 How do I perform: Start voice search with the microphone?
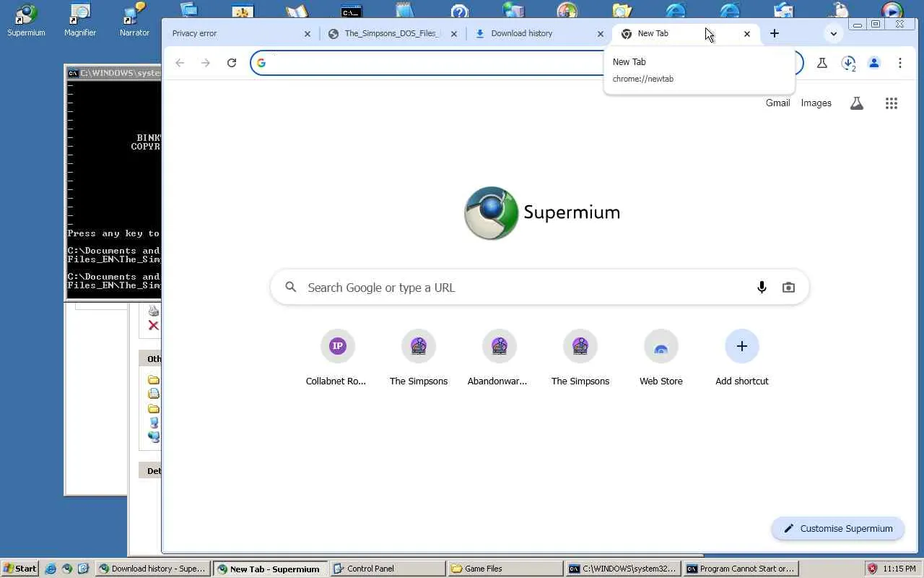pyautogui.click(x=762, y=288)
